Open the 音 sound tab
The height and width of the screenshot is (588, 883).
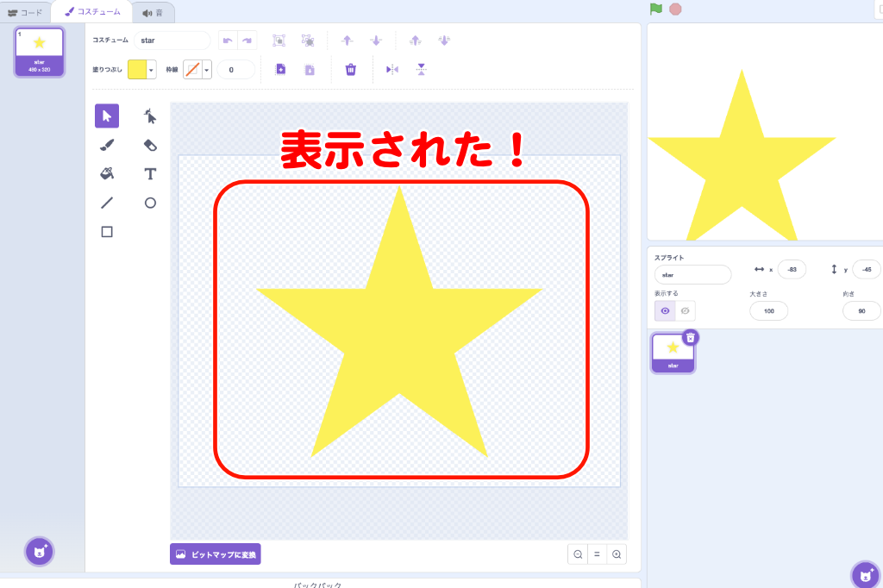(x=153, y=12)
